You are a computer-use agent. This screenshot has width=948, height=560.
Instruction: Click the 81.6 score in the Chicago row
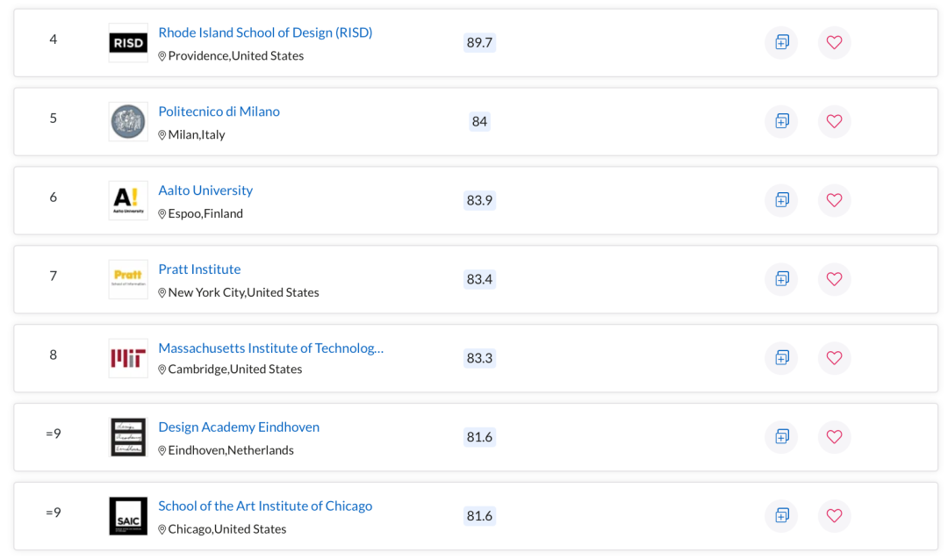click(x=479, y=516)
